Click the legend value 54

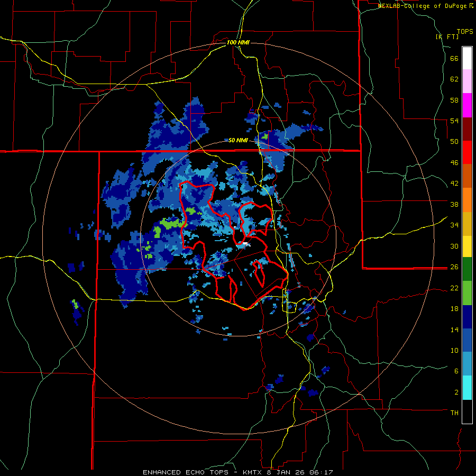pyautogui.click(x=454, y=121)
